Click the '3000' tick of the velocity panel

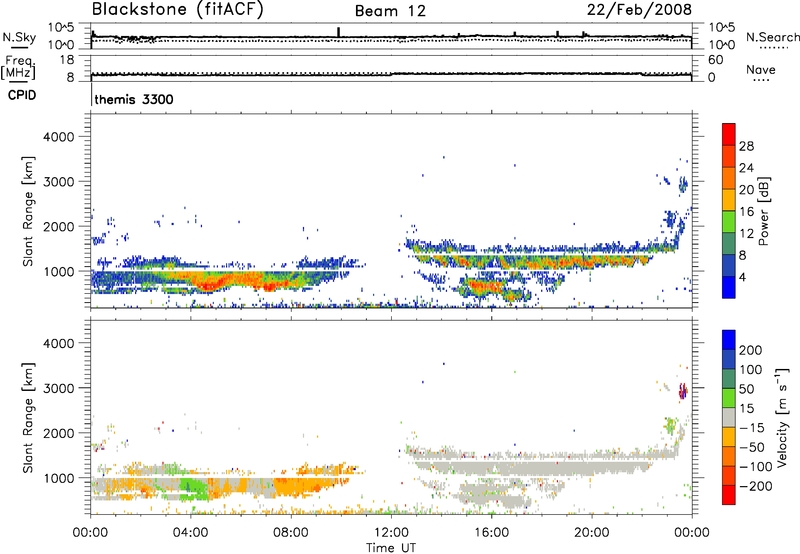58,388
